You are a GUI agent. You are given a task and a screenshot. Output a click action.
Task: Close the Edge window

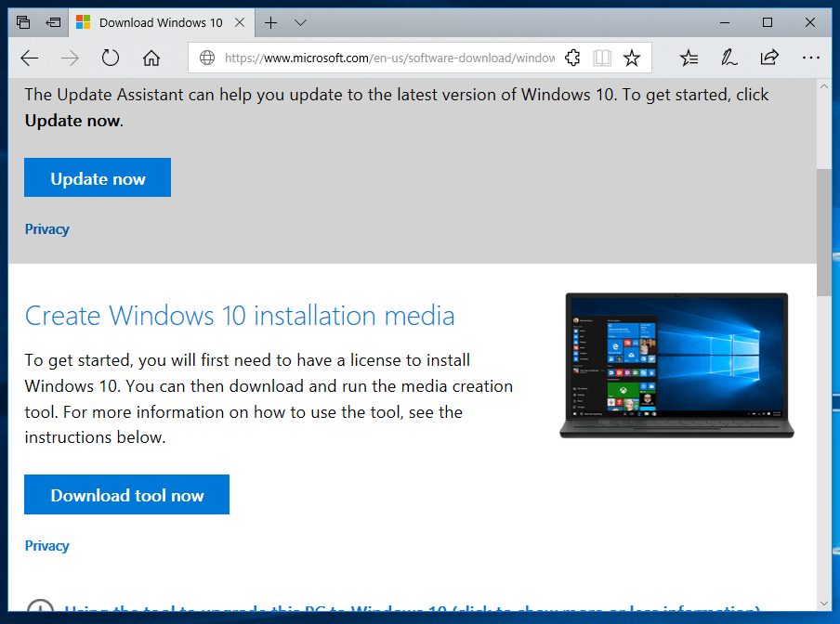pyautogui.click(x=810, y=22)
